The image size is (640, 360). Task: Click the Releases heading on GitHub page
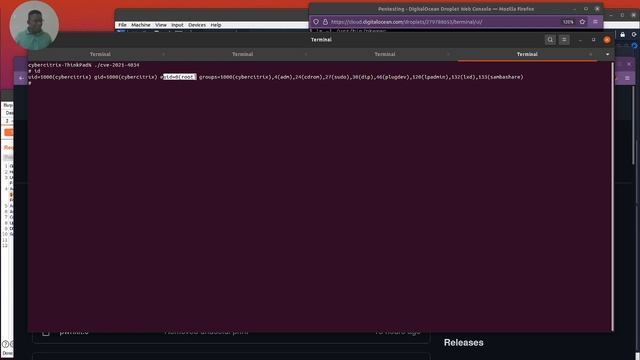coord(463,342)
